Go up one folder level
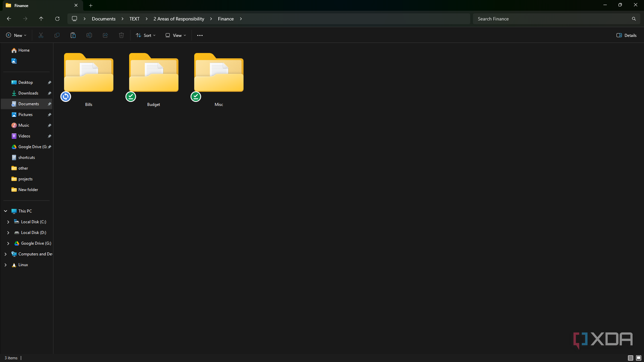644x362 pixels. pyautogui.click(x=41, y=19)
